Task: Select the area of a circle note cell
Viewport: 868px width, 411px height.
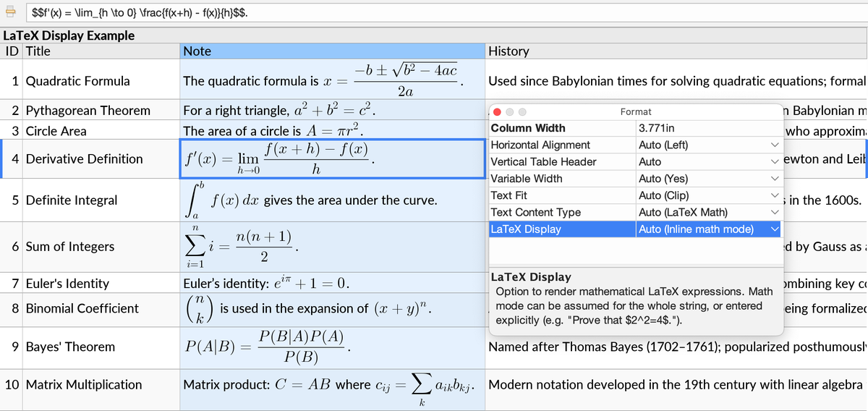Action: click(x=333, y=131)
